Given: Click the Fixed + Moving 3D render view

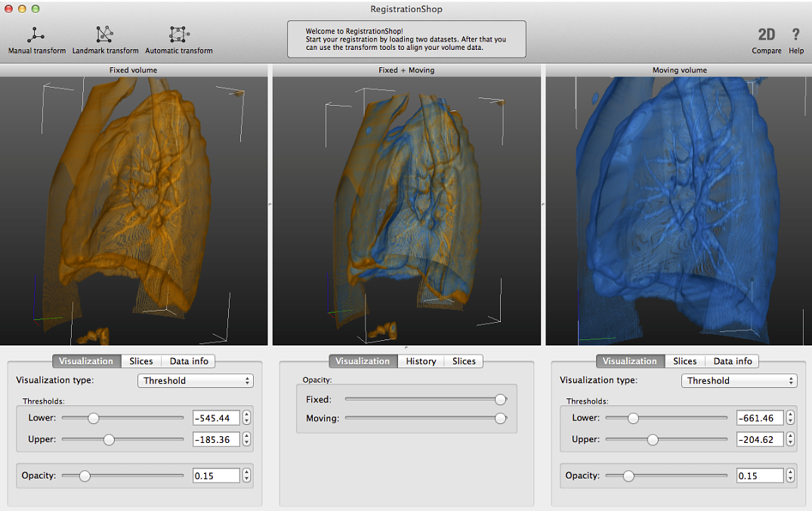Looking at the screenshot, I should (x=406, y=210).
